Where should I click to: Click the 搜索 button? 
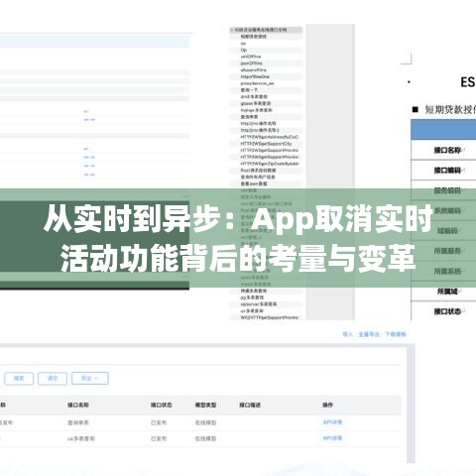19,378
